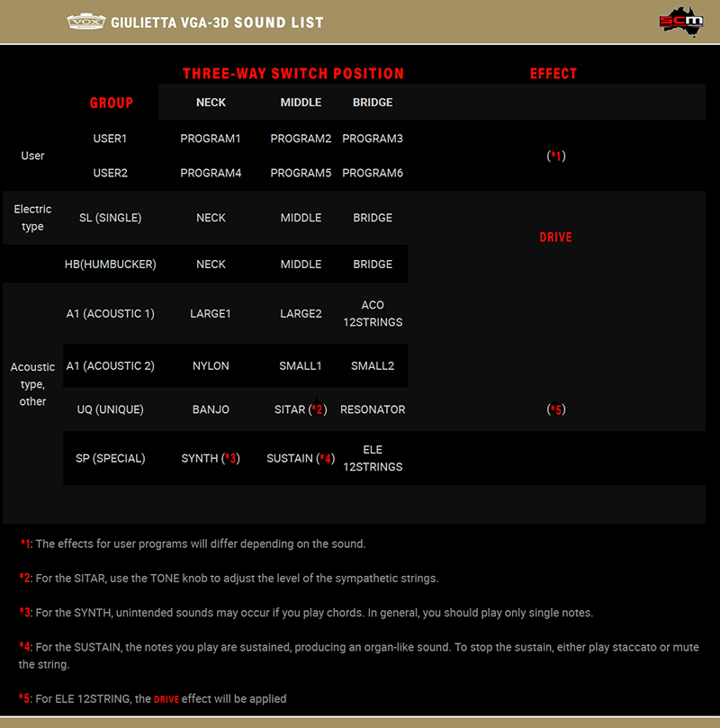Click the 'THREE-WAY SWITCH POSITION' heading

293,74
